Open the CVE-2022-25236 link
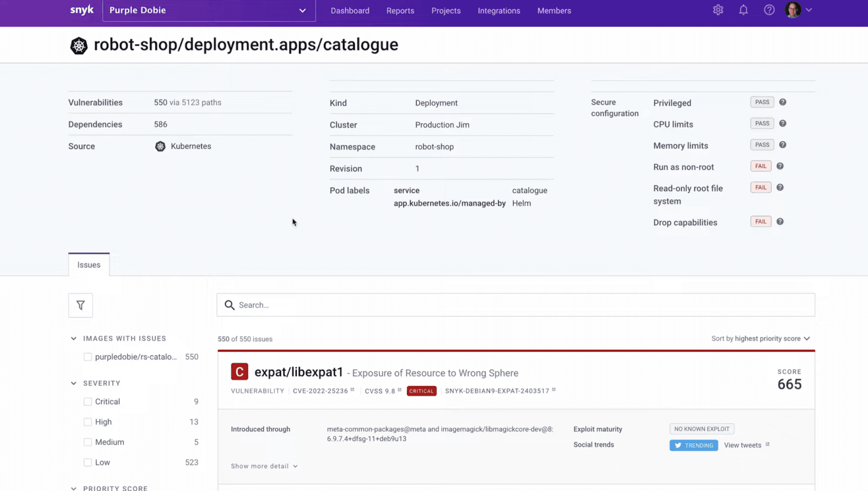The height and width of the screenshot is (491, 868). click(x=321, y=391)
